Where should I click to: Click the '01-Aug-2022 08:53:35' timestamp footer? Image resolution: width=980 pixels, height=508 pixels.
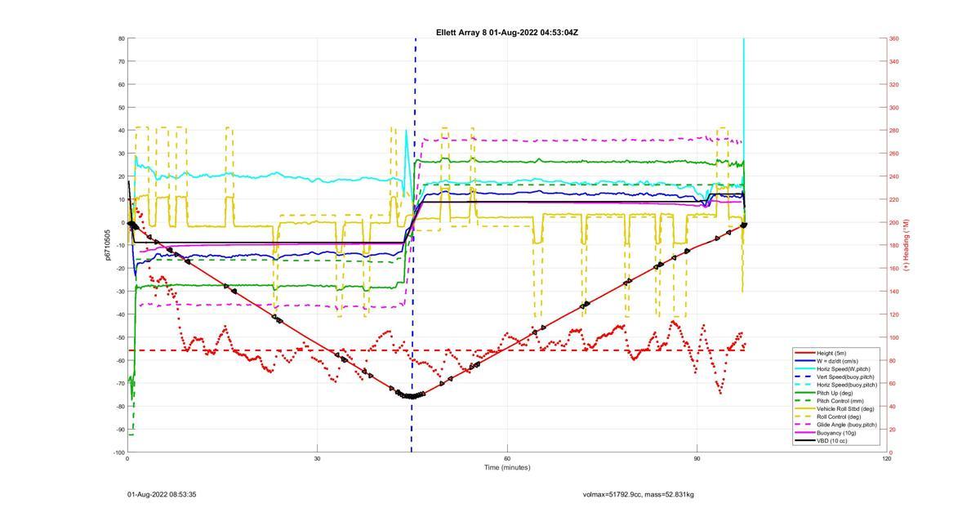162,494
